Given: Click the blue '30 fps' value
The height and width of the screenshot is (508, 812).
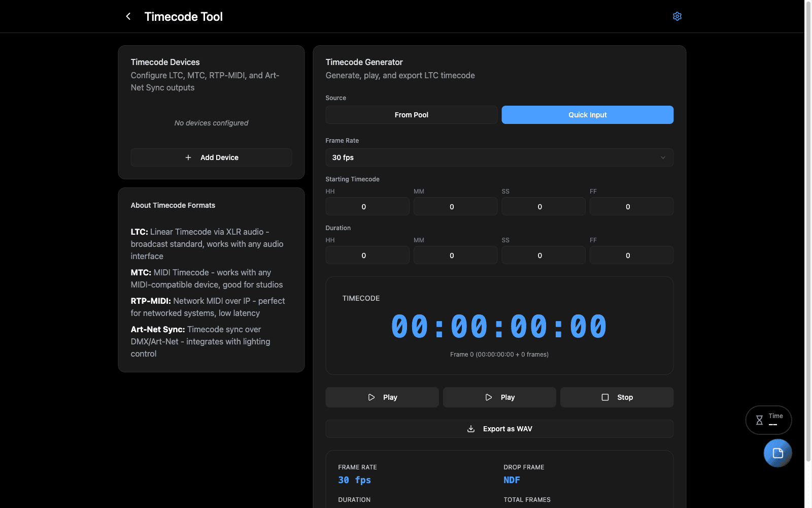Looking at the screenshot, I should click(354, 480).
